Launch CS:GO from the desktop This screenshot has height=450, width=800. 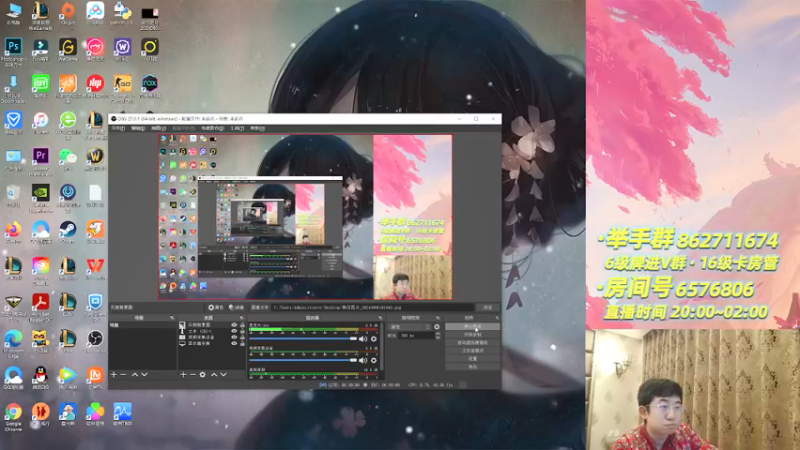pos(122,83)
